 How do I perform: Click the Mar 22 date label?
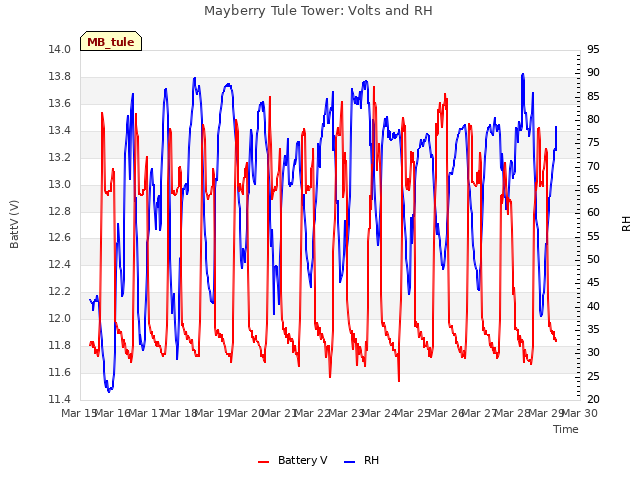coord(313,413)
